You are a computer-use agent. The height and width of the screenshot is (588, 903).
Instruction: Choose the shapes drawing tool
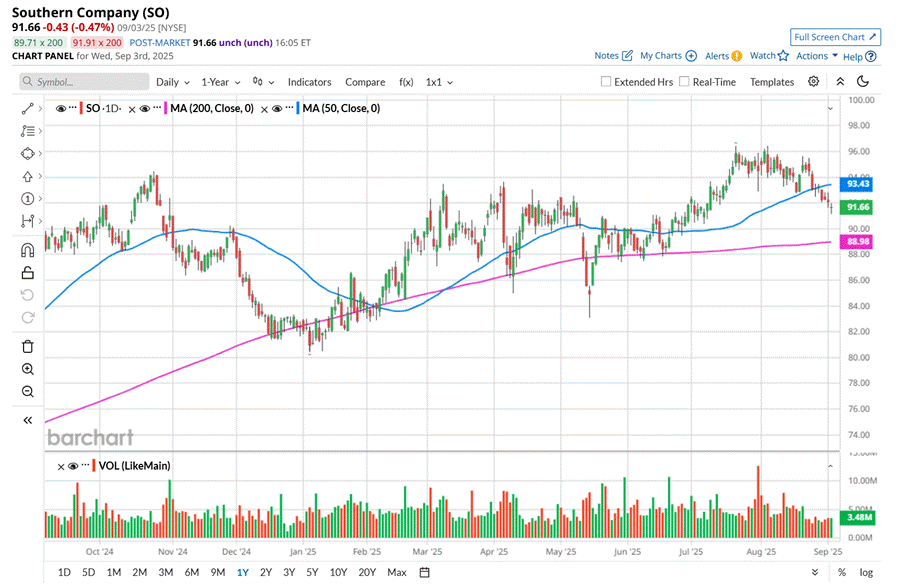click(27, 154)
